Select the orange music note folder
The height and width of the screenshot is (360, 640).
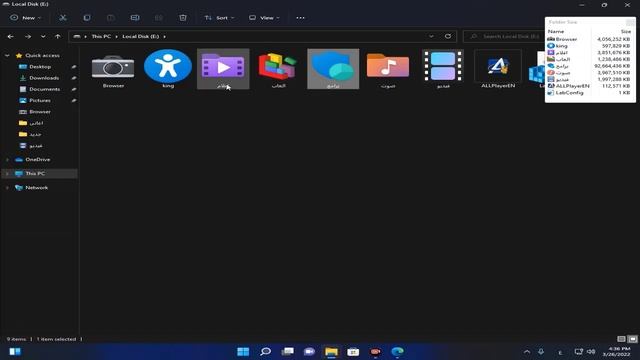388,69
